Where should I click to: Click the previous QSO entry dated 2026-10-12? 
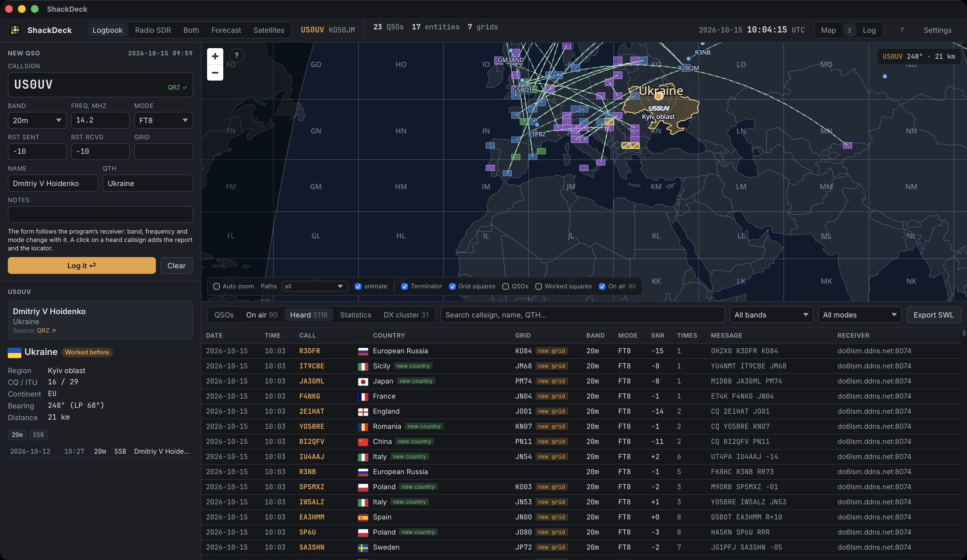click(100, 451)
